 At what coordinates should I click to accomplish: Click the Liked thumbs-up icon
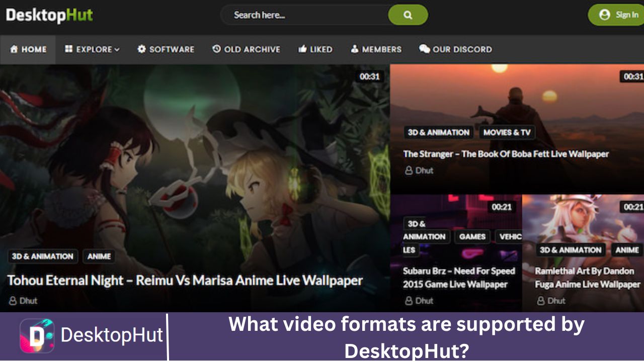pos(303,49)
